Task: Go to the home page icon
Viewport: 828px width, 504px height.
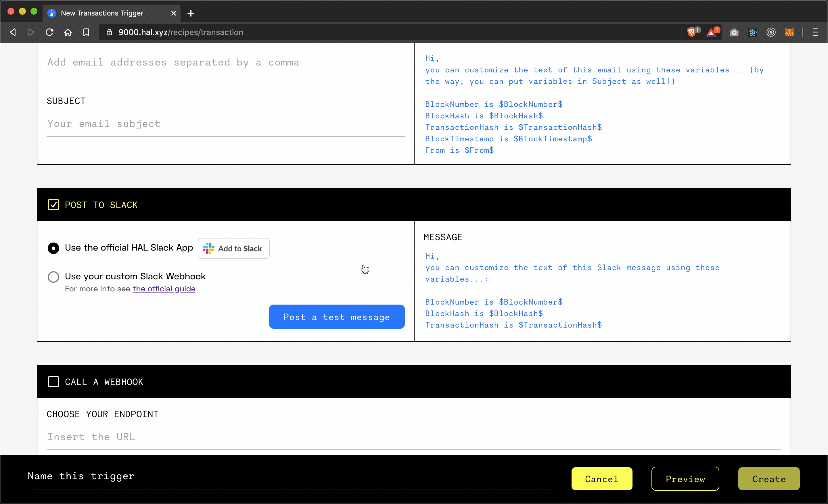Action: click(68, 32)
